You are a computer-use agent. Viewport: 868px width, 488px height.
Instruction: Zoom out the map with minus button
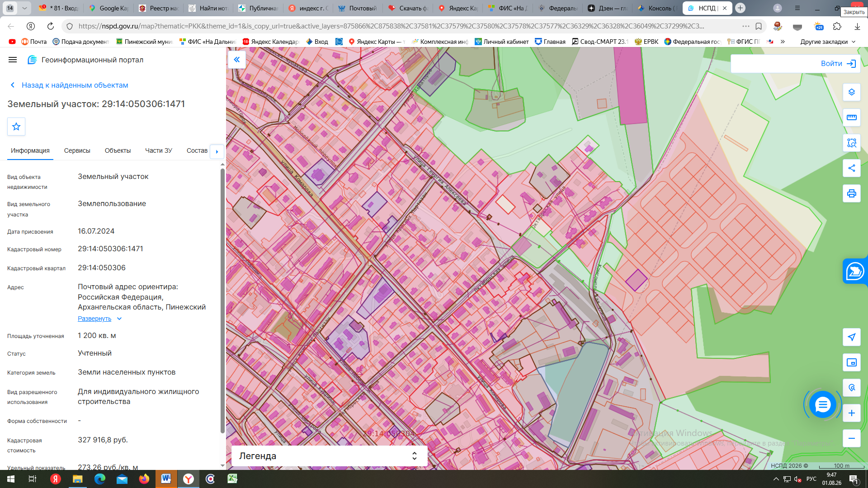click(852, 438)
